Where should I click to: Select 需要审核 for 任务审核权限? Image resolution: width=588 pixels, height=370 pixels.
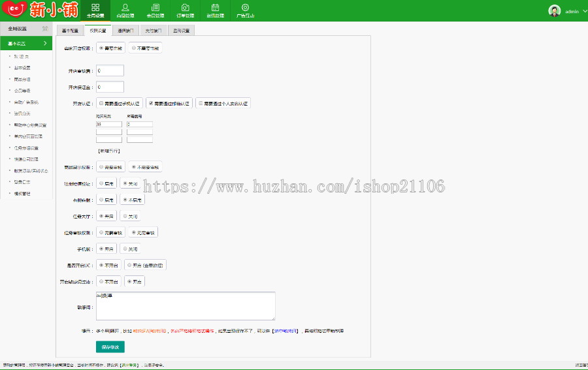coord(101,232)
